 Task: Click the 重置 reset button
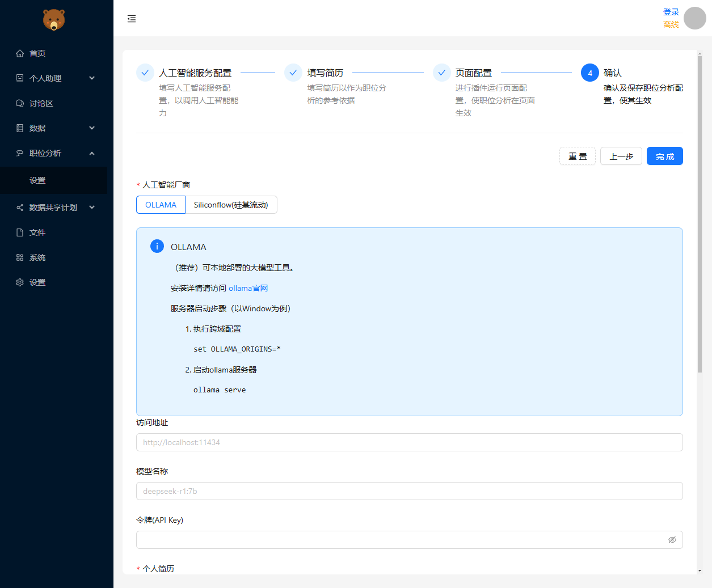click(578, 156)
